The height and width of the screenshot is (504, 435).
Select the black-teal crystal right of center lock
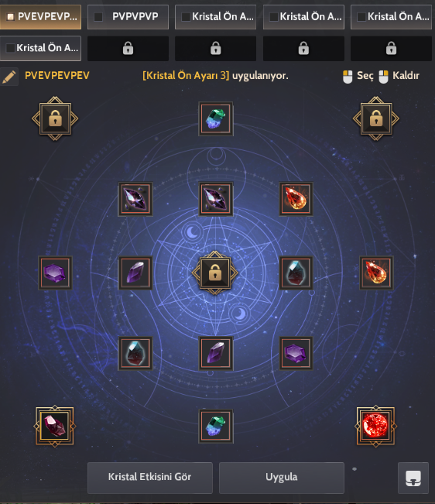click(x=296, y=273)
